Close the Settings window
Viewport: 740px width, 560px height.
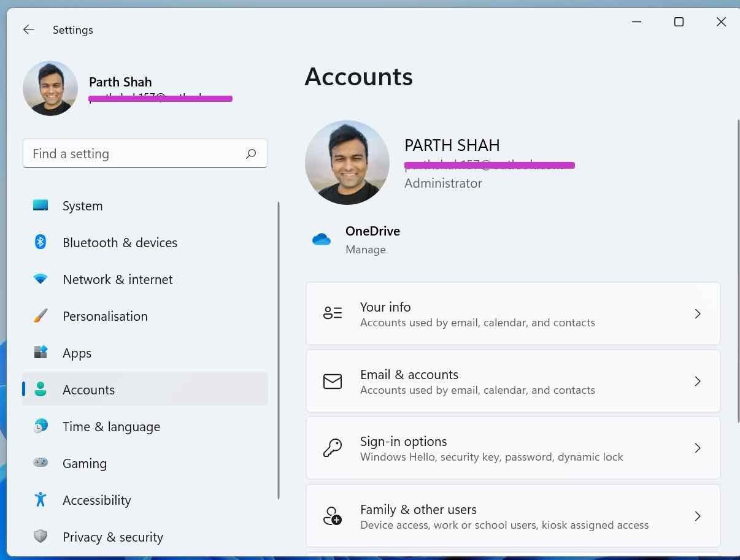pos(721,22)
